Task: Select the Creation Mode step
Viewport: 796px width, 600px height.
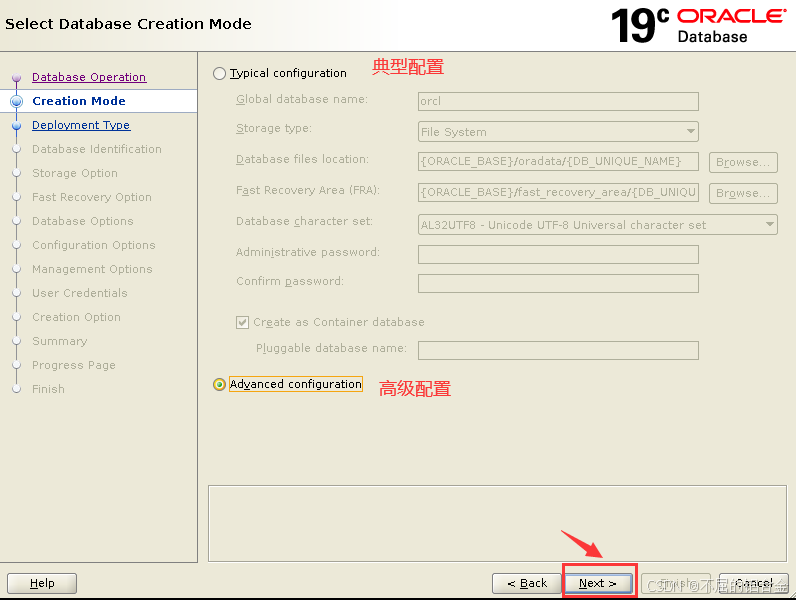Action: point(79,101)
